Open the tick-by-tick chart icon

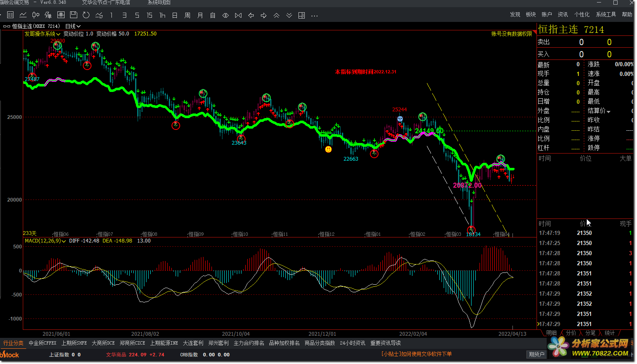(48, 15)
